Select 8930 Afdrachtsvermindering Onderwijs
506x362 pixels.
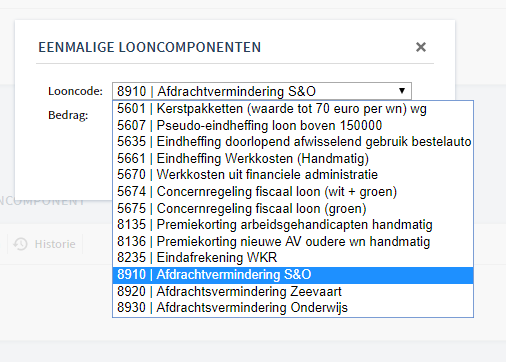(x=293, y=308)
